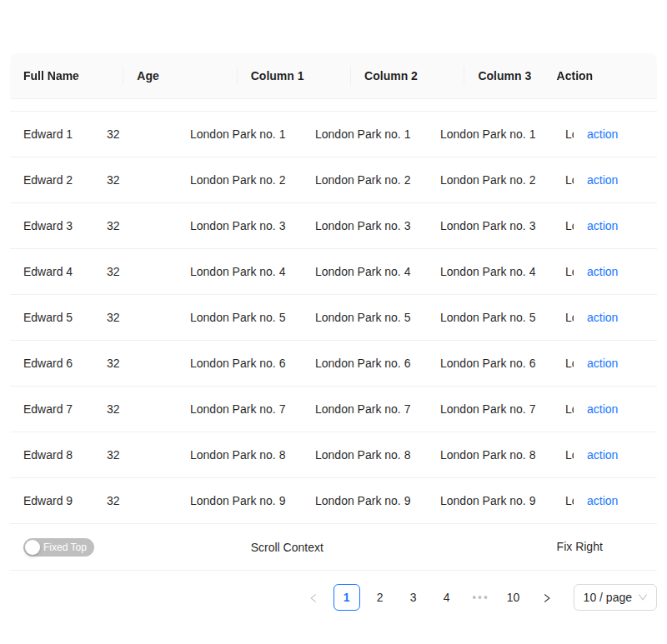Click the Edward 4 name cell
The image size is (667, 644).
point(48,272)
